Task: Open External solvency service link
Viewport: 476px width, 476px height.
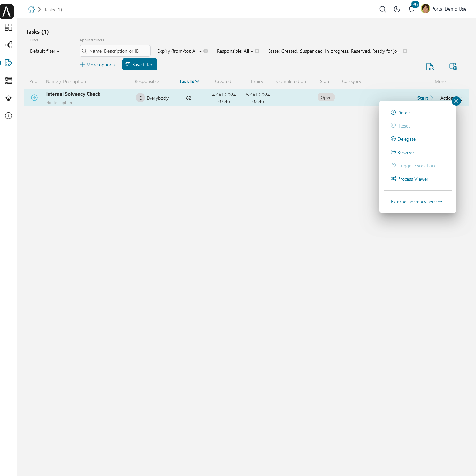Action: [417, 202]
